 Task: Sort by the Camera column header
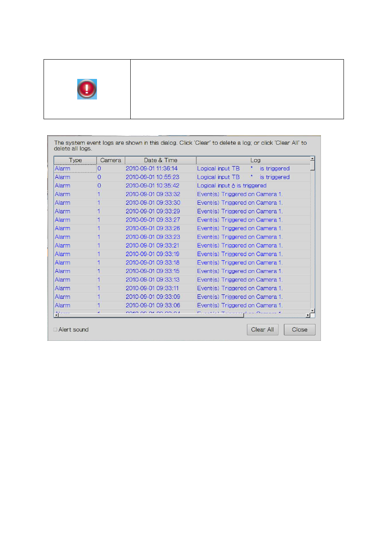111,160
